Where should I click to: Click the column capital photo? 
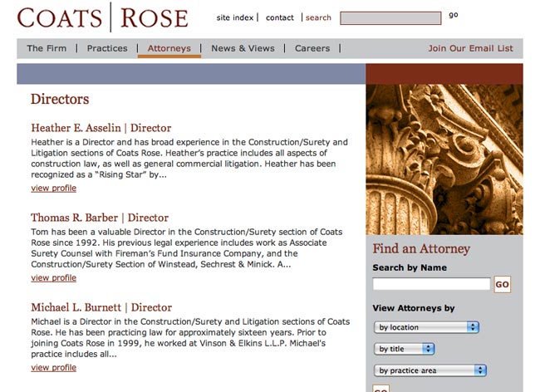click(x=444, y=159)
